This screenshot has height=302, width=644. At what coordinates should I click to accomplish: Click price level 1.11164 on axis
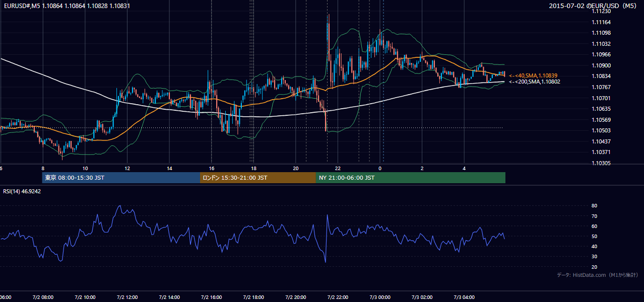tap(601, 22)
